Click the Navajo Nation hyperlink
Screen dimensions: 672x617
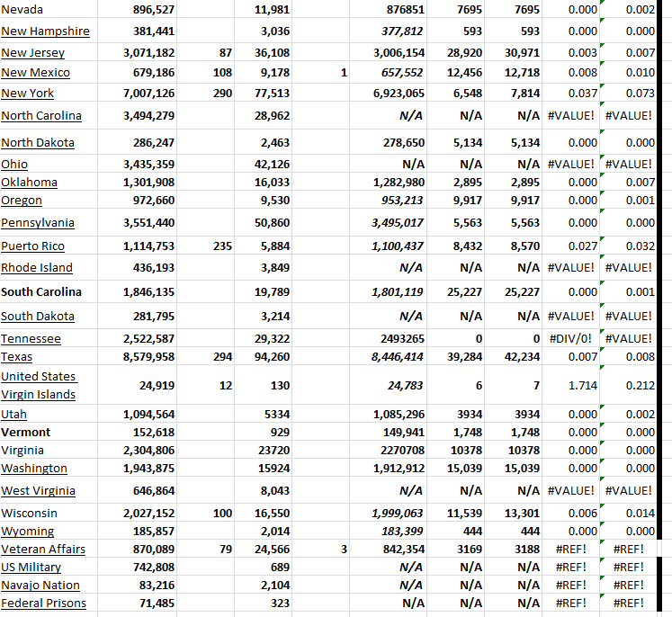tap(40, 586)
